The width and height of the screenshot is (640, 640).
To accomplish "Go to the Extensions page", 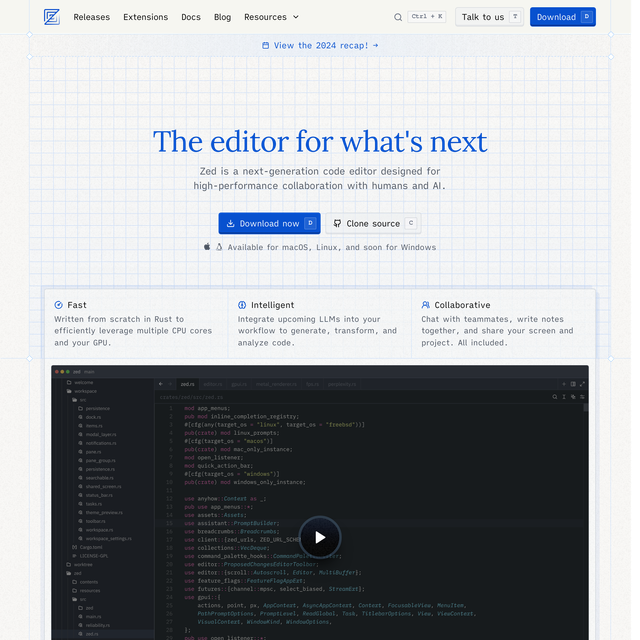I will [145, 17].
